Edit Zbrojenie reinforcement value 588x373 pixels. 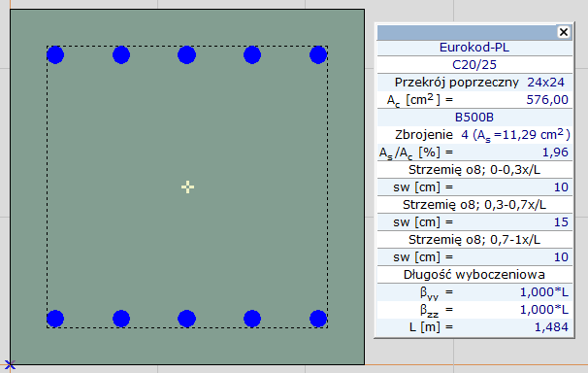tap(515, 135)
